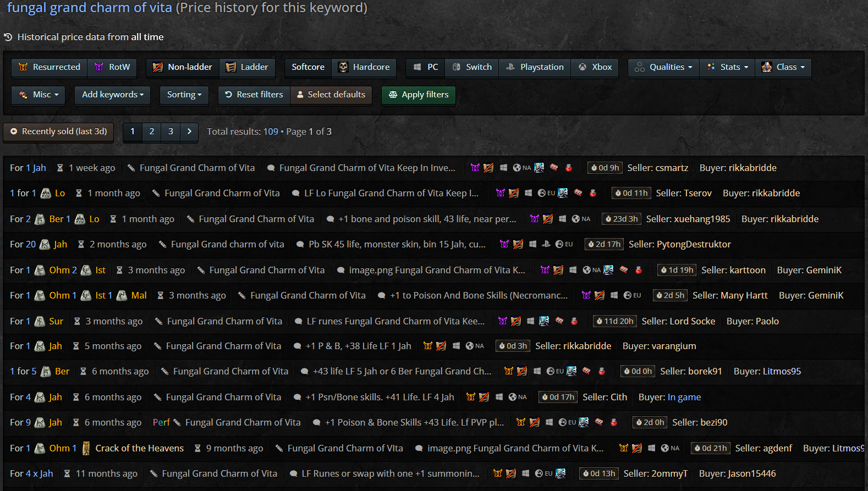Expand the Add keywords dropdown
The width and height of the screenshot is (868, 491).
(113, 95)
